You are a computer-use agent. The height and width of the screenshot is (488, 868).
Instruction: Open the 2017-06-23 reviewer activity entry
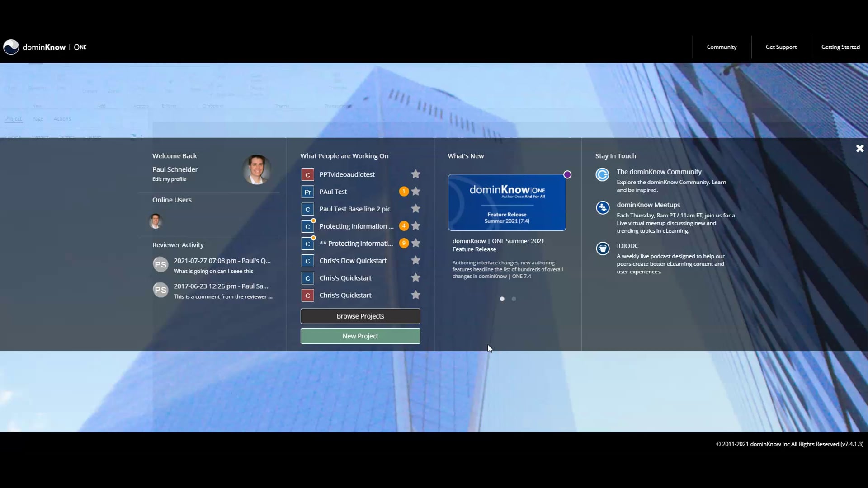[223, 291]
